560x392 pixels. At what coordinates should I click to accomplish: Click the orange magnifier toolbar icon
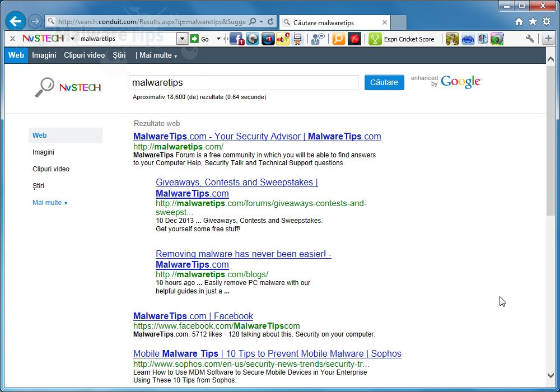pos(339,39)
